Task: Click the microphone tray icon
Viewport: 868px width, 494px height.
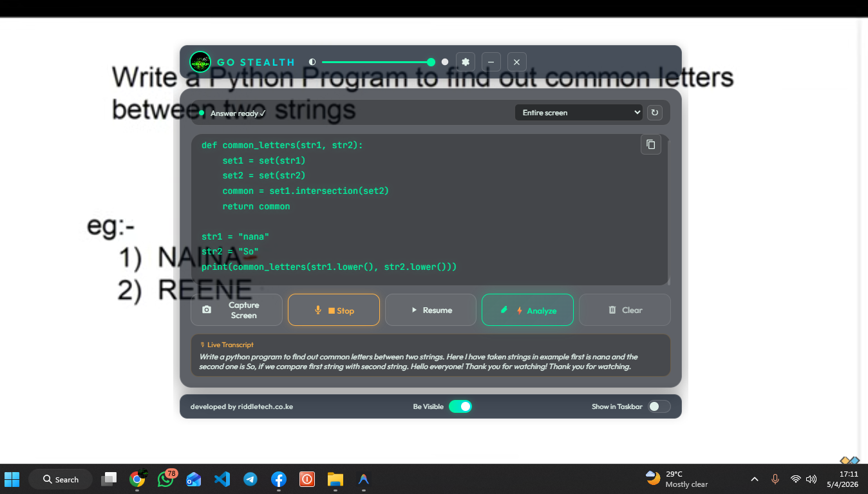Action: pos(775,479)
